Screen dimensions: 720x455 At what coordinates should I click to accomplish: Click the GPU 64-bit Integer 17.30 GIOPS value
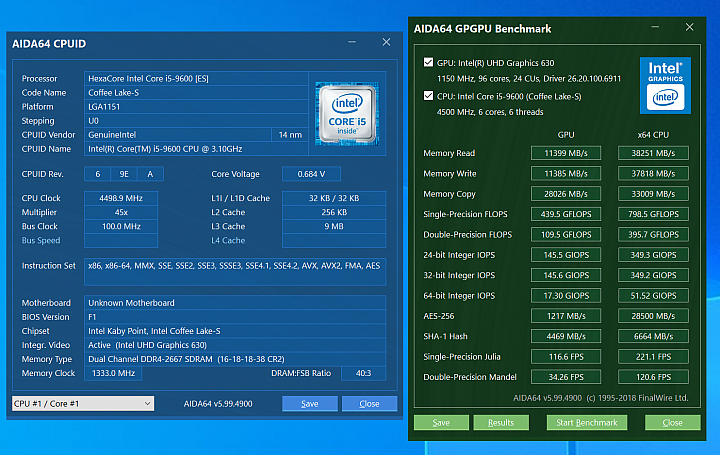tap(566, 296)
